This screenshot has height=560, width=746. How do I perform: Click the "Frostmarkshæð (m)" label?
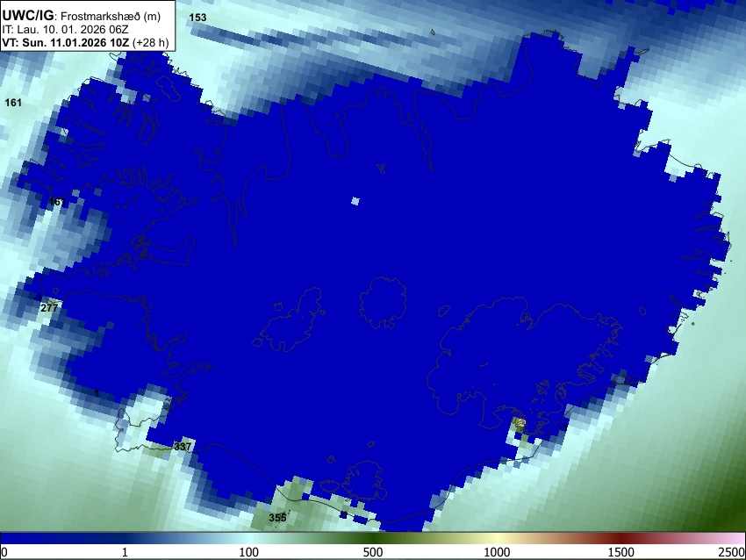pos(111,17)
